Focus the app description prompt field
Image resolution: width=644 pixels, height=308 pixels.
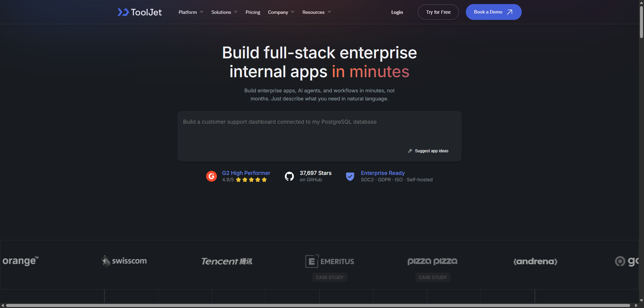319,131
